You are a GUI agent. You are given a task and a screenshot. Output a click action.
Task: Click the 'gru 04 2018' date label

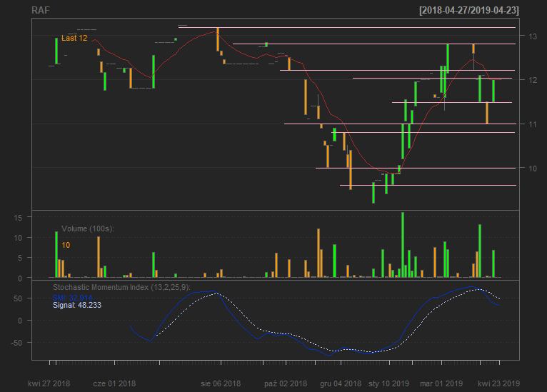point(341,383)
